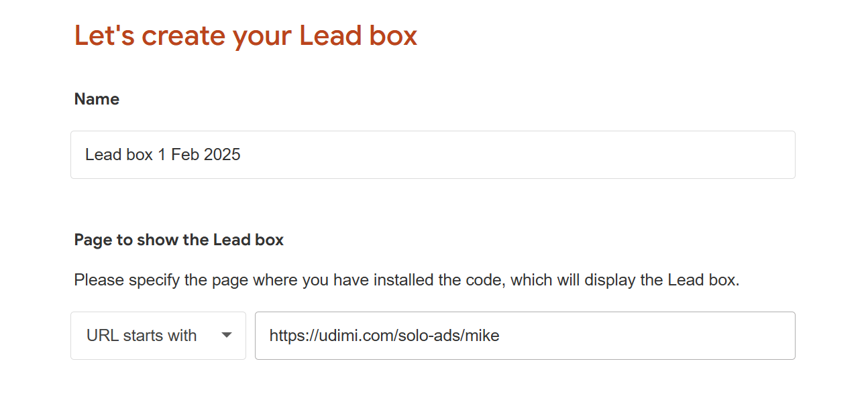This screenshot has height=400, width=868.
Task: Place the cursor on "2025" in the Name field
Action: pos(222,155)
